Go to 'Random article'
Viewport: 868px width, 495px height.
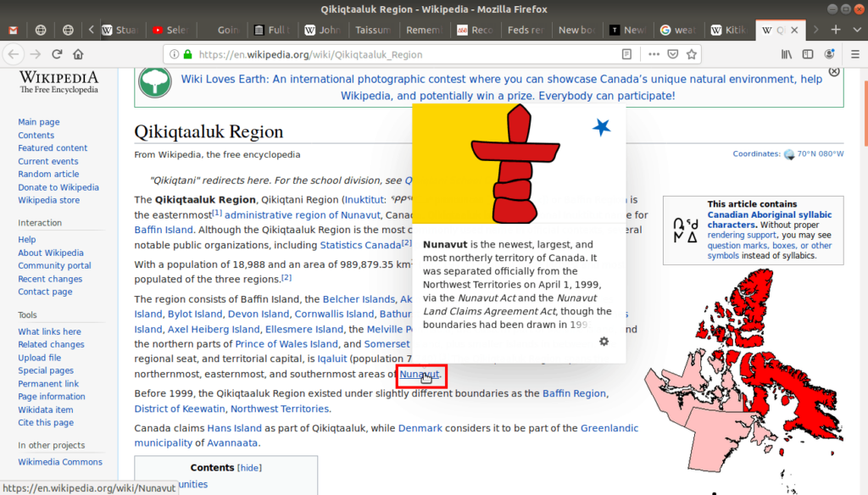[x=48, y=174]
